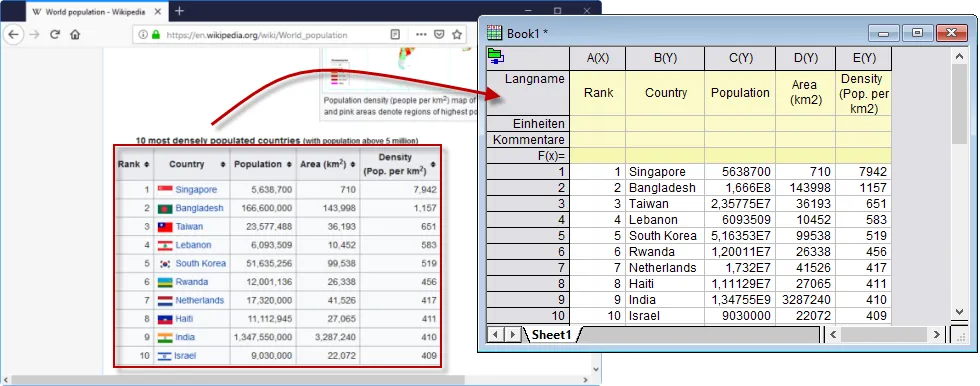980x386 pixels.
Task: Select column B(Y) header
Action: click(665, 58)
